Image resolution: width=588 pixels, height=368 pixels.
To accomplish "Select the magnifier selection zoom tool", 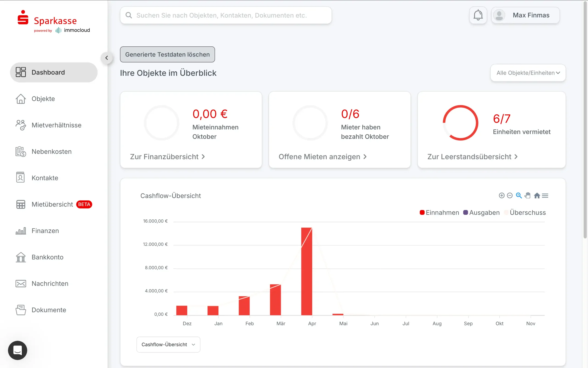I will pyautogui.click(x=519, y=195).
